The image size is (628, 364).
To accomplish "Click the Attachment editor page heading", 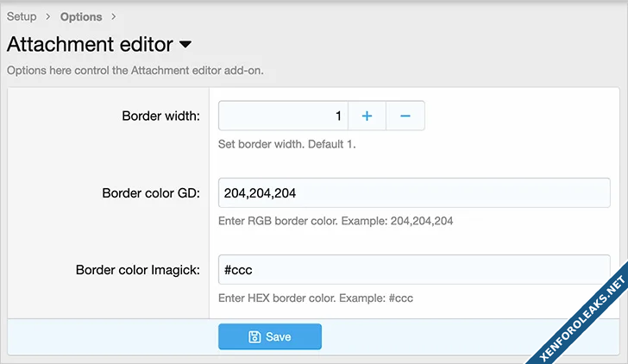I will [90, 45].
